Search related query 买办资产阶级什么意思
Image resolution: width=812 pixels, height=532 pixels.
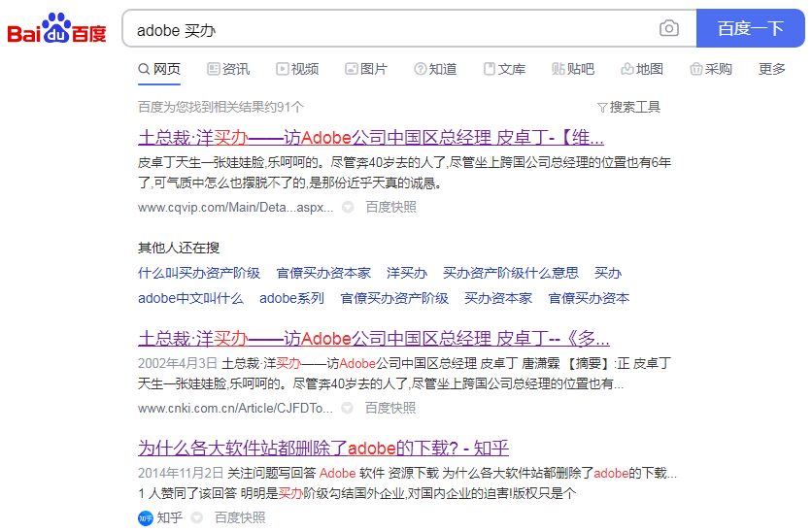click(x=511, y=273)
